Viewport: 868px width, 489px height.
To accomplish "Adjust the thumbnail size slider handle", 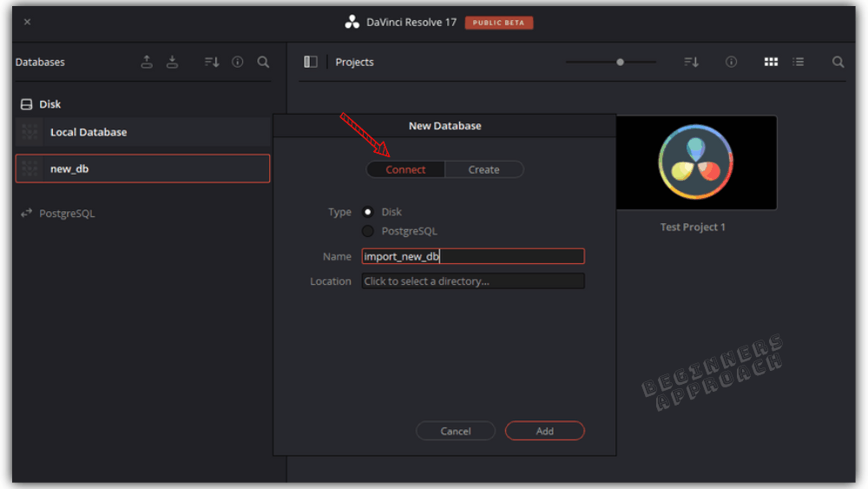I will pos(620,62).
